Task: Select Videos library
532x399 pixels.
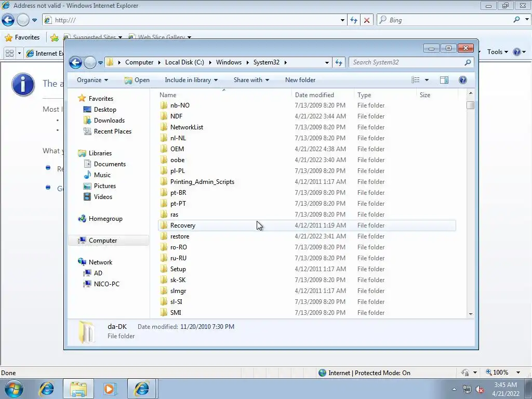Action: coord(103,197)
